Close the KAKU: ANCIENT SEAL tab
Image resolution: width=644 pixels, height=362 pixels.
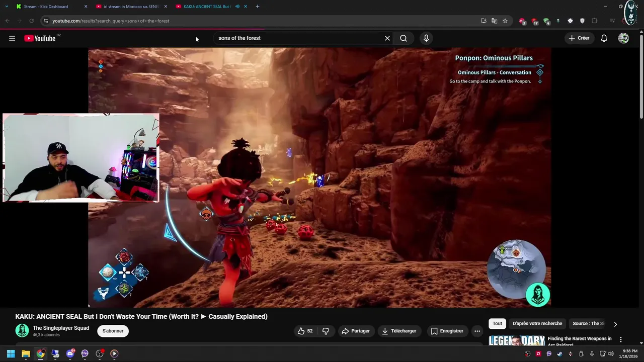pyautogui.click(x=246, y=7)
